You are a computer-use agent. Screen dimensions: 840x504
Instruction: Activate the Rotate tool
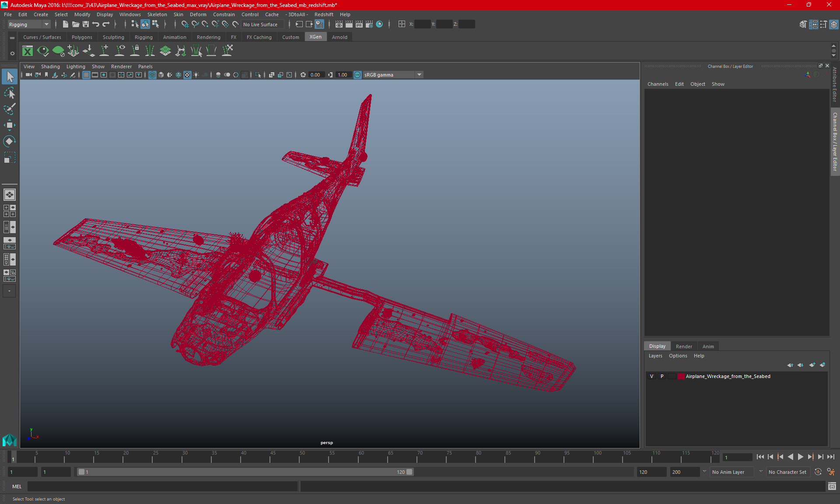tap(10, 141)
